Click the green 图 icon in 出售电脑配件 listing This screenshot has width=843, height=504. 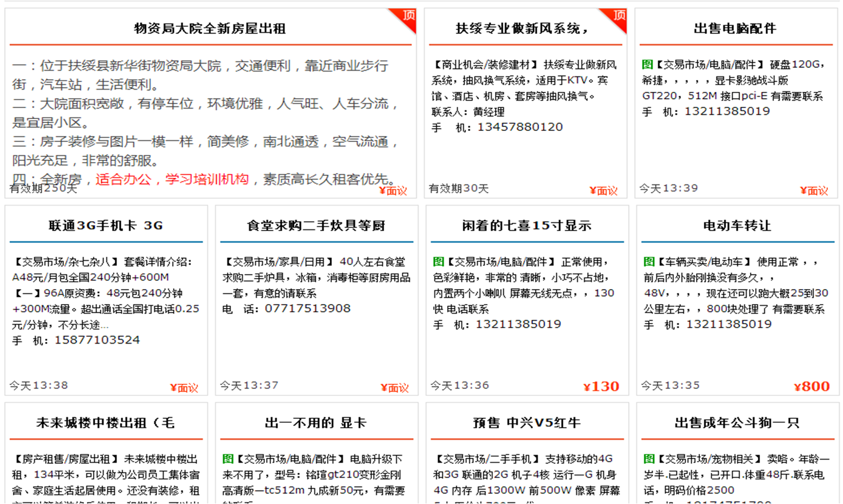[647, 65]
